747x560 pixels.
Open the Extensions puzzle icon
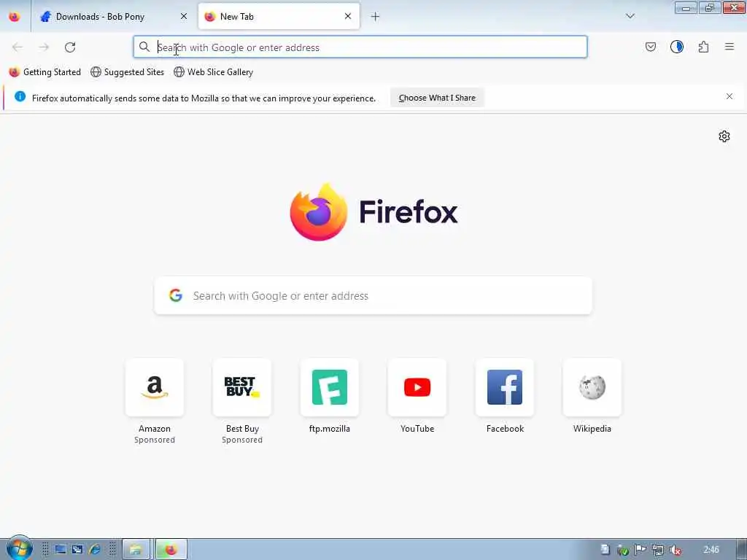[x=703, y=47]
